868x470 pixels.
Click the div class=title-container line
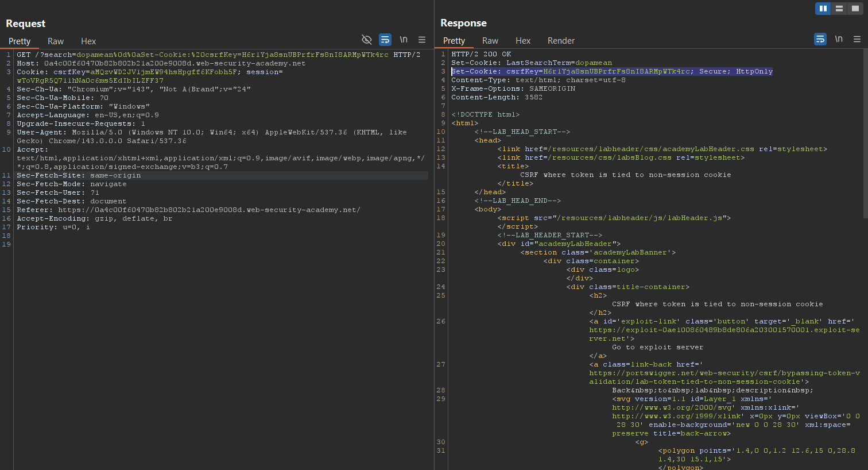point(628,287)
